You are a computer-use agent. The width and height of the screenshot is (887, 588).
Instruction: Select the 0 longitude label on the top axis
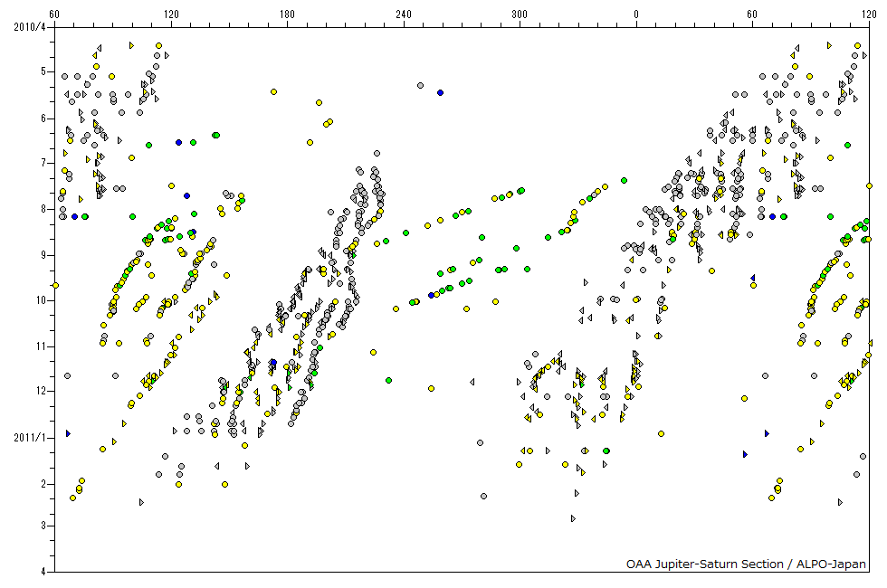(x=635, y=14)
